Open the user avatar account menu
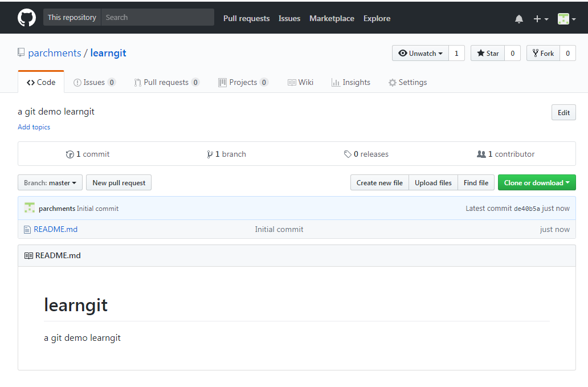Viewport: 588px width, 387px height. 566,19
